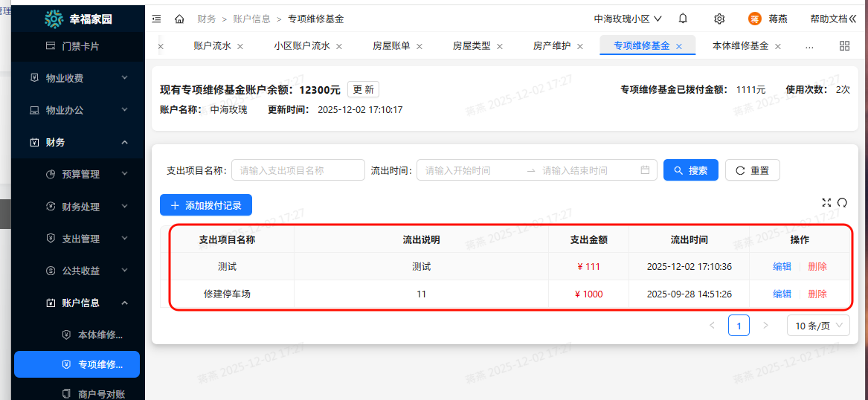Close the 房屋账单 tab

pos(419,47)
